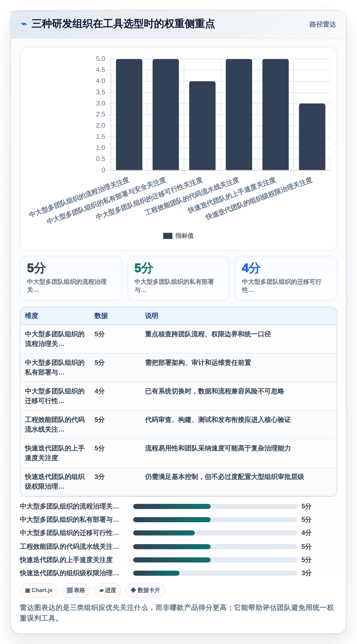Click the 代码流水线关注… progress bar
The height and width of the screenshot is (644, 357).
coord(215,547)
